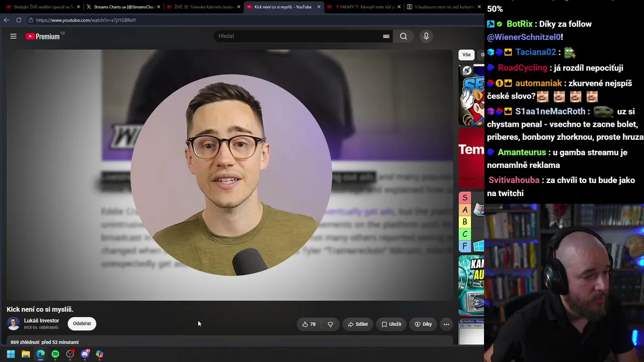Open the YouTube hamburger guide menu

click(x=14, y=36)
